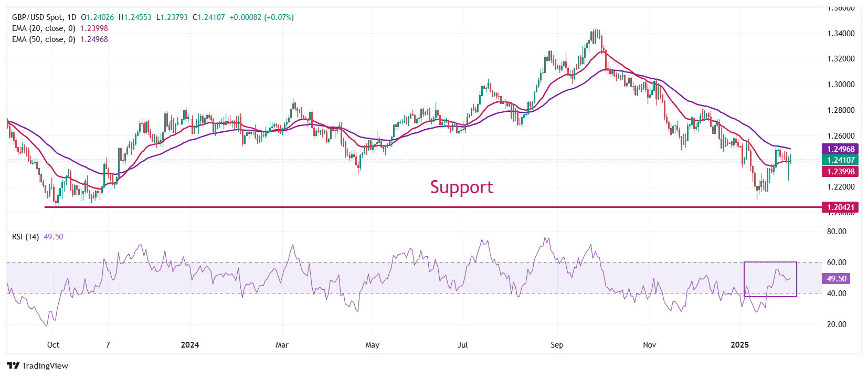Screen dimensions: 868x377
Task: Click the 20.00 level on RSI scale
Action: point(837,324)
